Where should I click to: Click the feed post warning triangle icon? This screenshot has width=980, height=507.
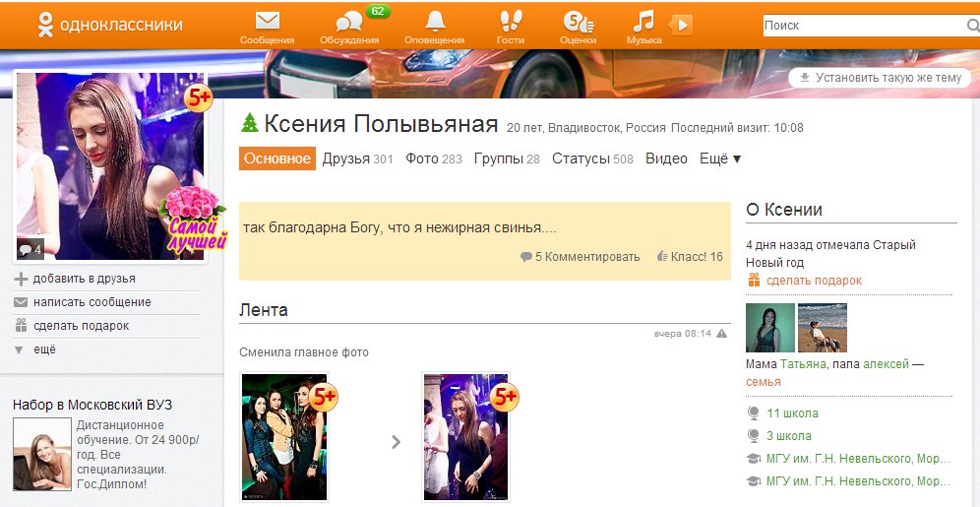click(722, 334)
